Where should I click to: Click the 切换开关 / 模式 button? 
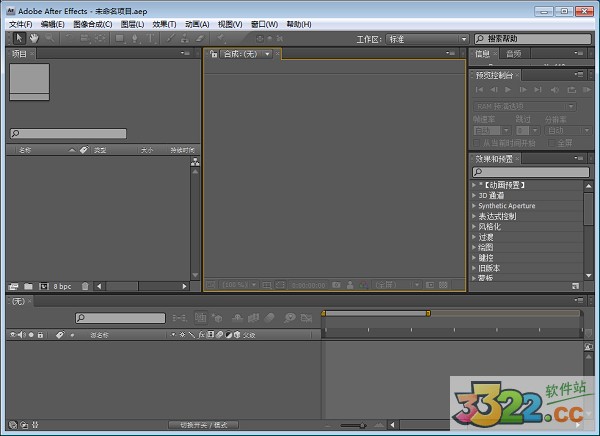[x=204, y=425]
